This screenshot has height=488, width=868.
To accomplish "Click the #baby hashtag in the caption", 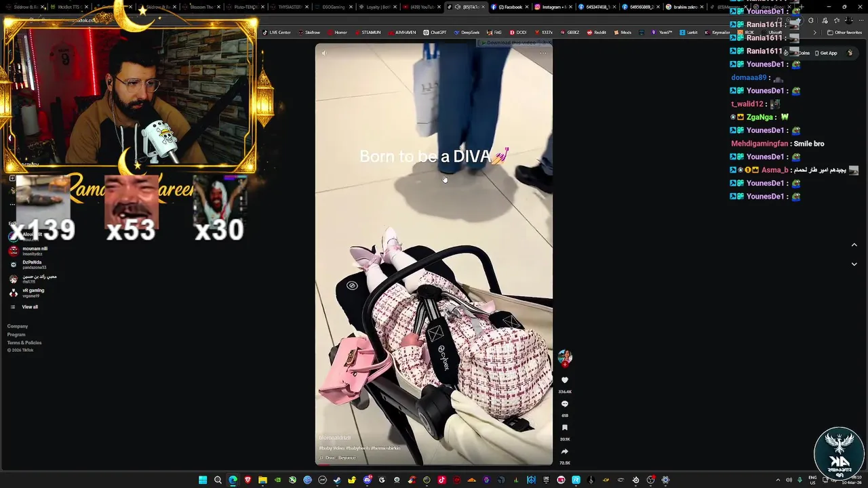I will tap(325, 448).
